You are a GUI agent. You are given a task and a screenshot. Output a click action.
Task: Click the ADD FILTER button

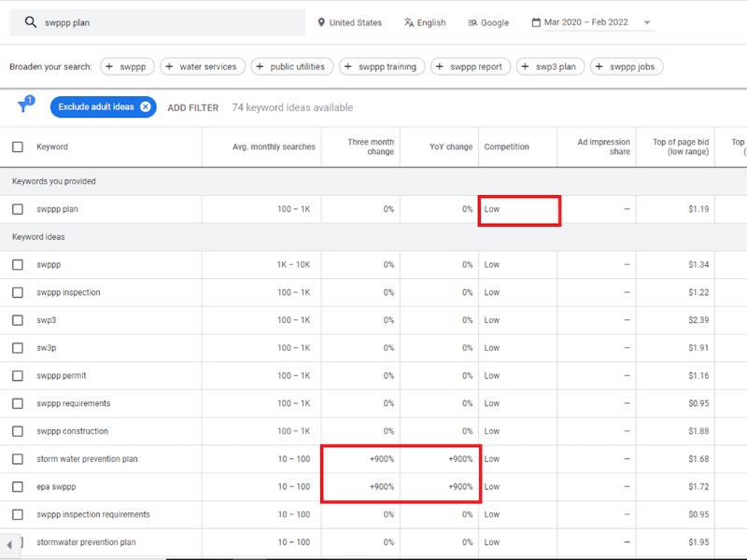click(193, 107)
